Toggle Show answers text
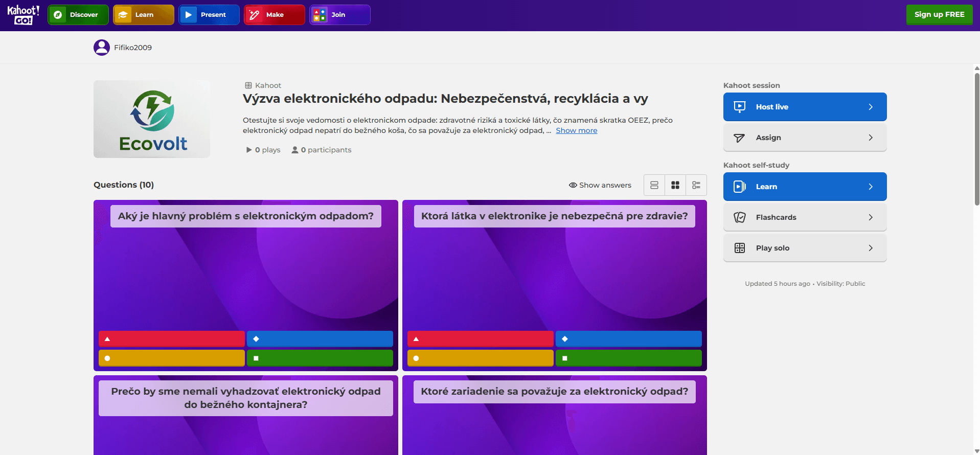The width and height of the screenshot is (980, 455). (605, 185)
